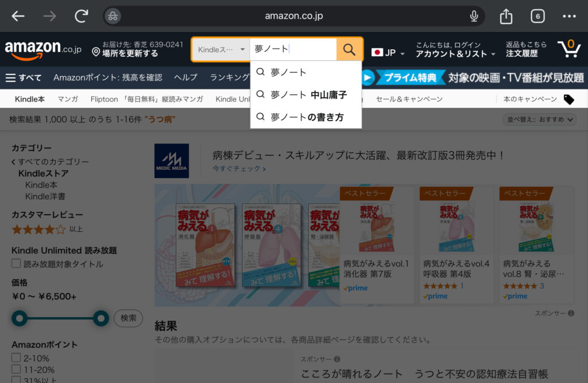Go back to すべてのカテゴリー
The image size is (588, 383).
tap(50, 162)
